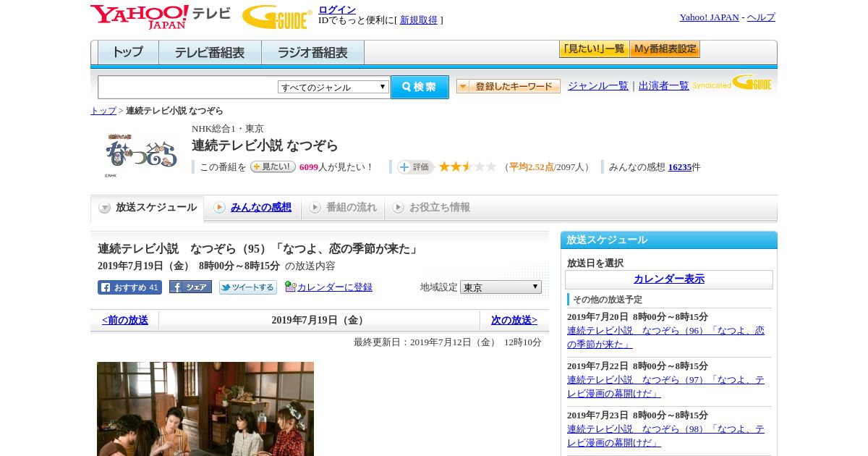Click the 平均2.52点 average rating text

tap(531, 167)
